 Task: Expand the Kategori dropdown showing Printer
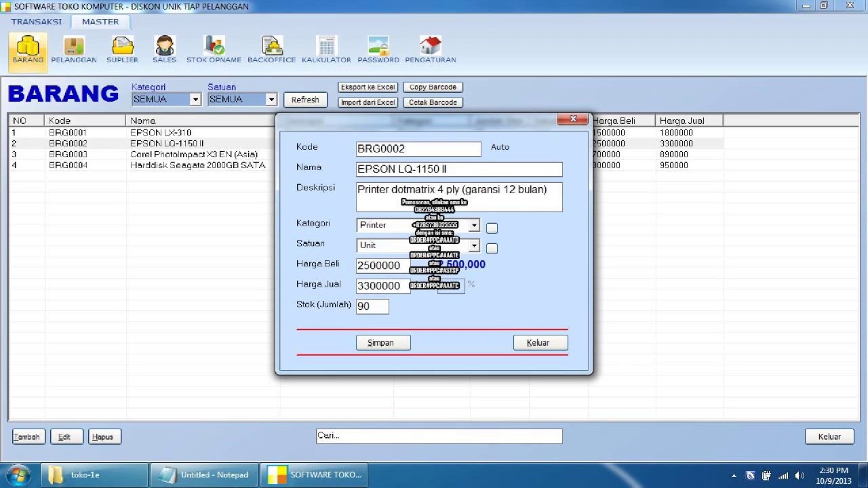click(474, 225)
